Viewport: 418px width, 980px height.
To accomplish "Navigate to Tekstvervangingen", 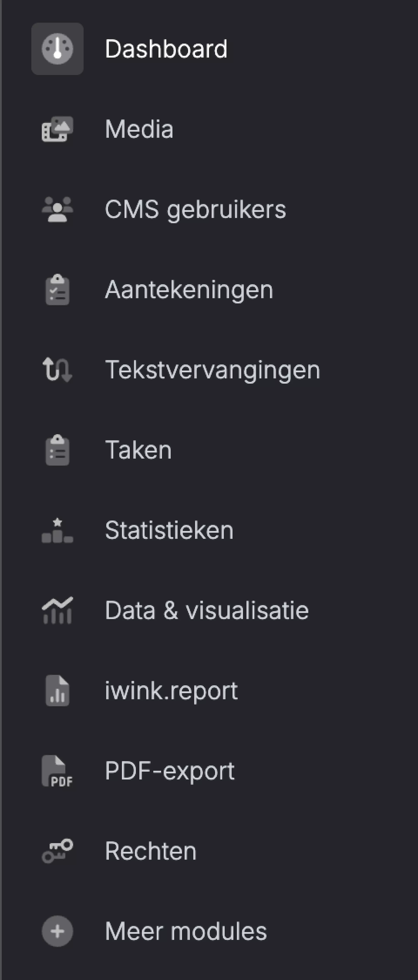I will pyautogui.click(x=212, y=370).
